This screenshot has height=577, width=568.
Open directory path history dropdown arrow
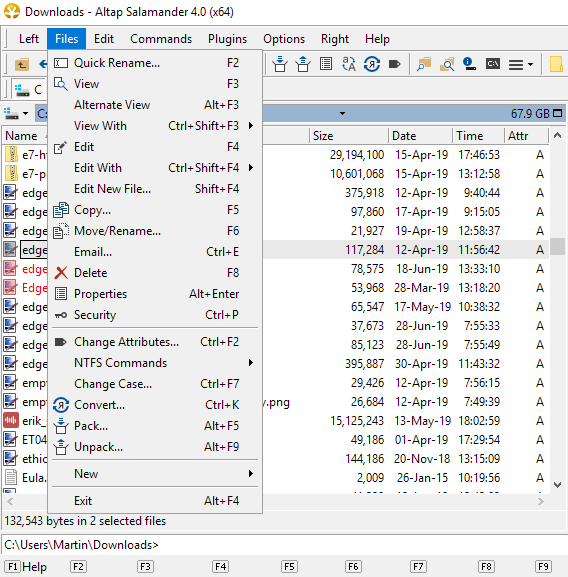click(x=342, y=113)
